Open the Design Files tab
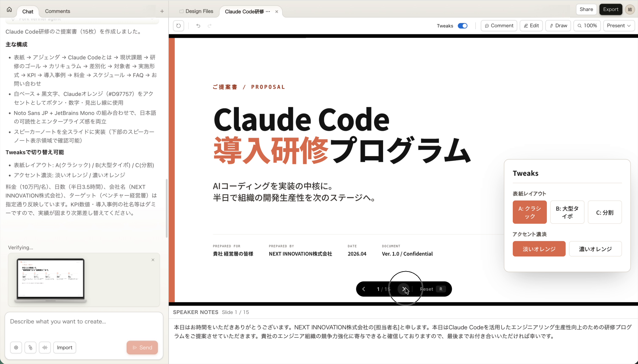638x364 pixels. pyautogui.click(x=196, y=11)
